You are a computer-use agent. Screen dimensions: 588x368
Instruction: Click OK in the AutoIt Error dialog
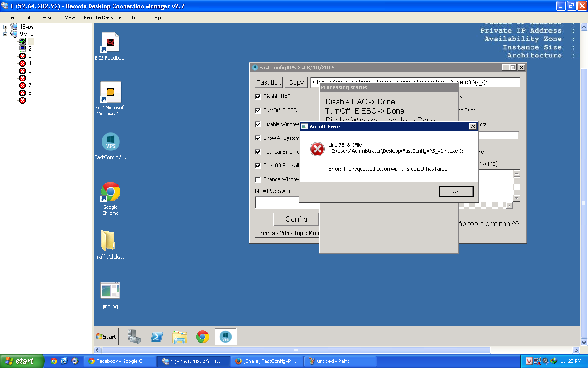[456, 191]
